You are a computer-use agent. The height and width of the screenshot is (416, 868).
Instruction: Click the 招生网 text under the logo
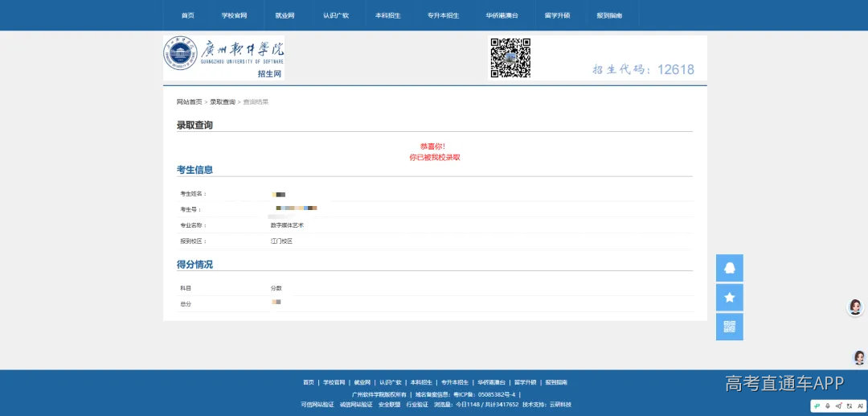pyautogui.click(x=269, y=74)
